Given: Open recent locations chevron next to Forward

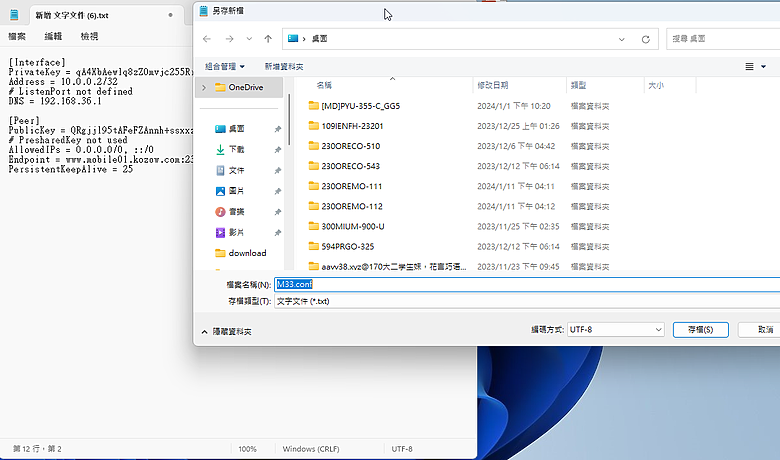Looking at the screenshot, I should [249, 39].
